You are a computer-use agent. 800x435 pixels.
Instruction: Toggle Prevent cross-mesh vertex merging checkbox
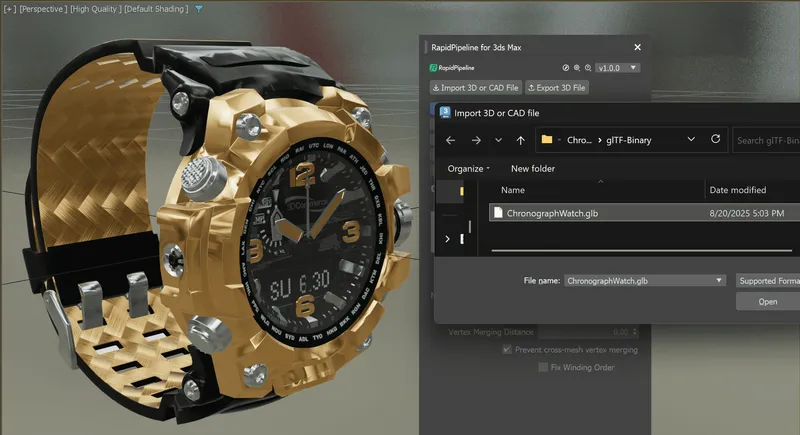[508, 350]
